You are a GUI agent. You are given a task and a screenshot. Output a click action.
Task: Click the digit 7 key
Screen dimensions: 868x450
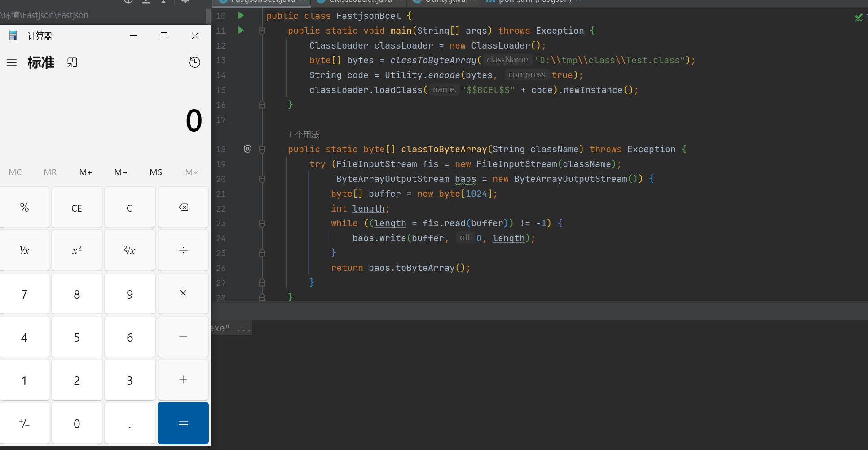pyautogui.click(x=25, y=294)
